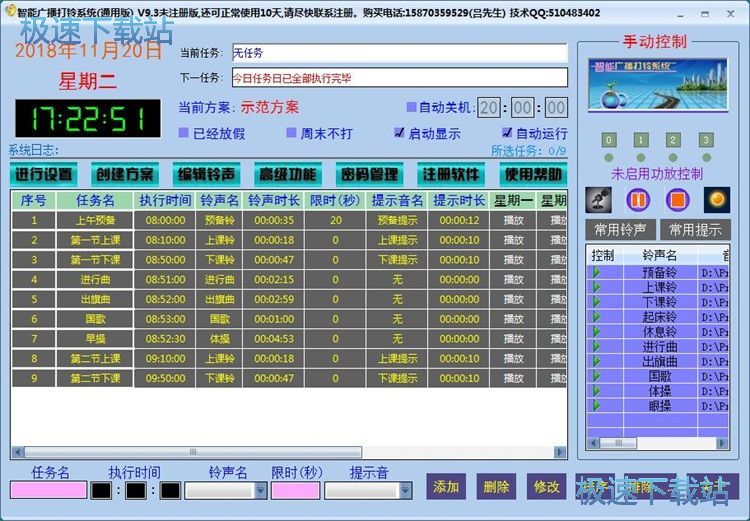Viewport: 750px width, 521px height.
Task: Click the microphone broadcast icon
Action: tap(598, 200)
